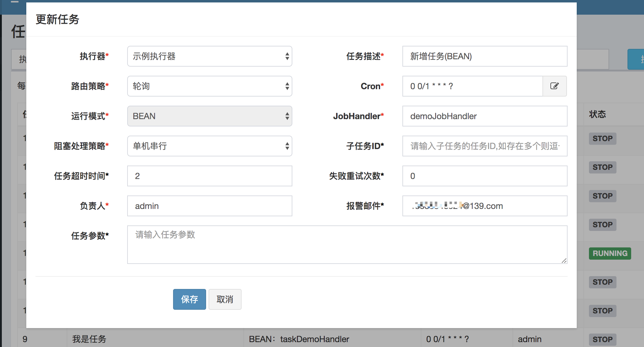Click the 子任务ID placeholder input
Viewport: 644px width, 347px height.
pos(484,146)
